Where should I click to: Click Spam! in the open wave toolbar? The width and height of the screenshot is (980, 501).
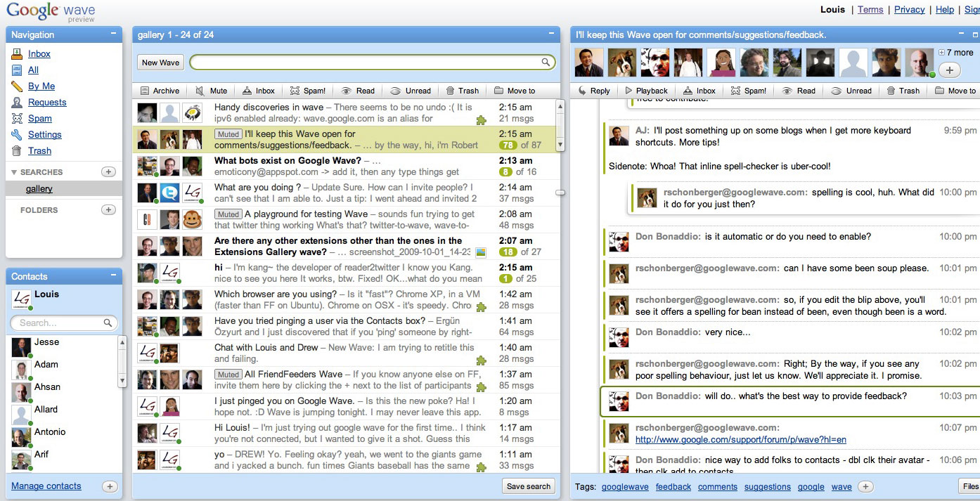(748, 91)
